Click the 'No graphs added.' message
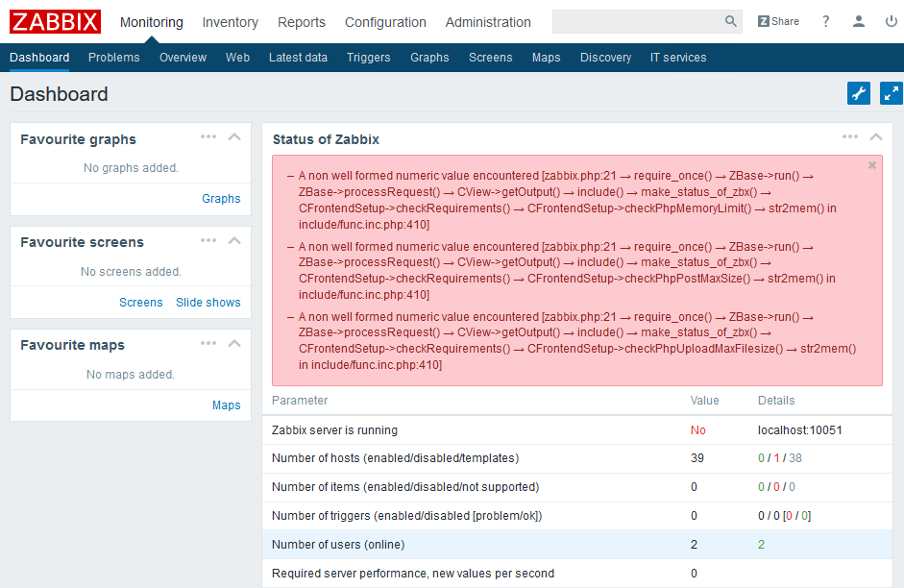Image resolution: width=904 pixels, height=588 pixels. click(131, 168)
